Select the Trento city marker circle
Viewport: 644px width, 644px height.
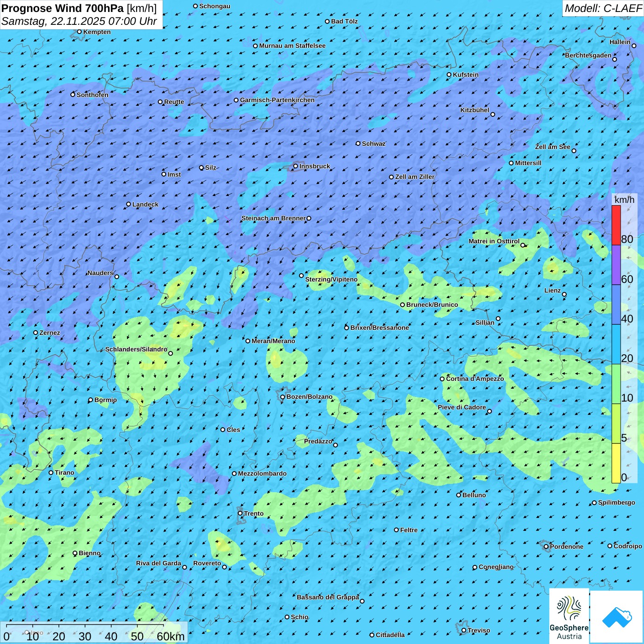tap(240, 513)
